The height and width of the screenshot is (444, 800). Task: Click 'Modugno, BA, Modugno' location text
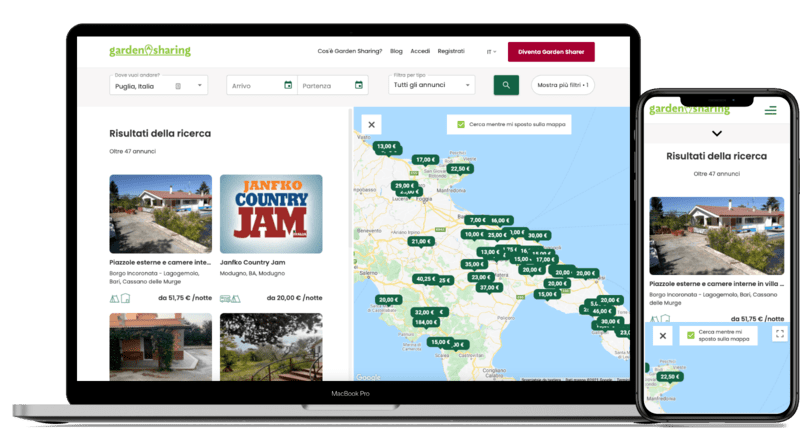pos(252,274)
